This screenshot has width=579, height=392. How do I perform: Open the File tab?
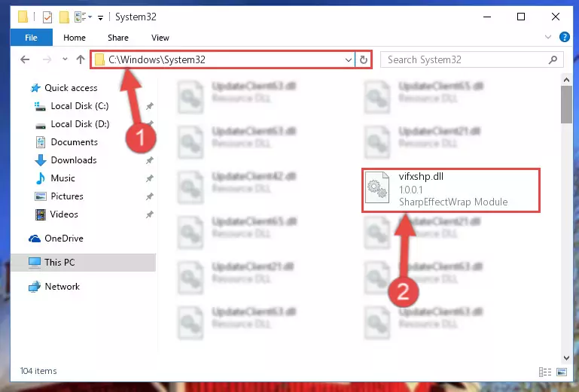coord(32,38)
